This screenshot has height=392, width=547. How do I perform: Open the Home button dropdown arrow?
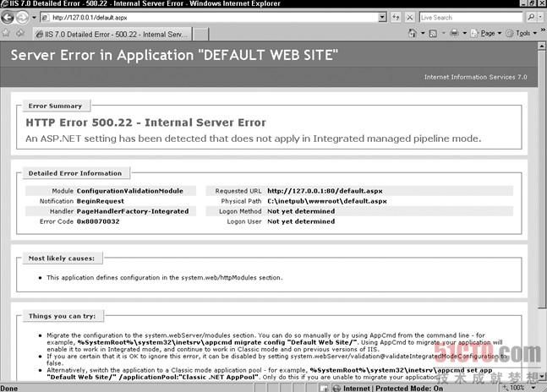pyautogui.click(x=423, y=33)
